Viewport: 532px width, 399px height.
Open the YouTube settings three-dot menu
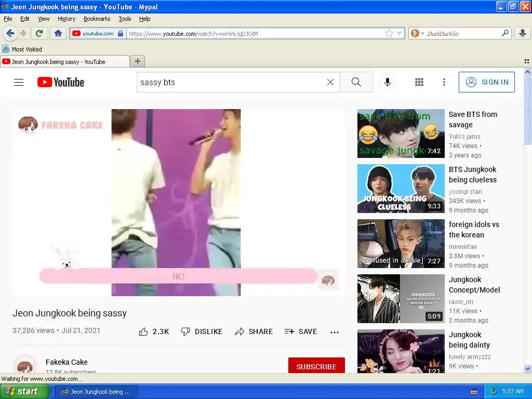click(x=444, y=82)
